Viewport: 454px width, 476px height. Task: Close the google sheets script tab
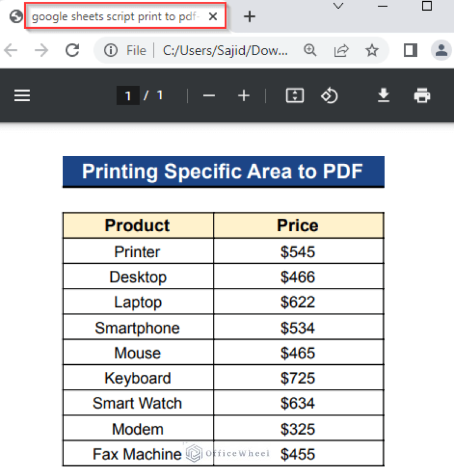point(212,16)
